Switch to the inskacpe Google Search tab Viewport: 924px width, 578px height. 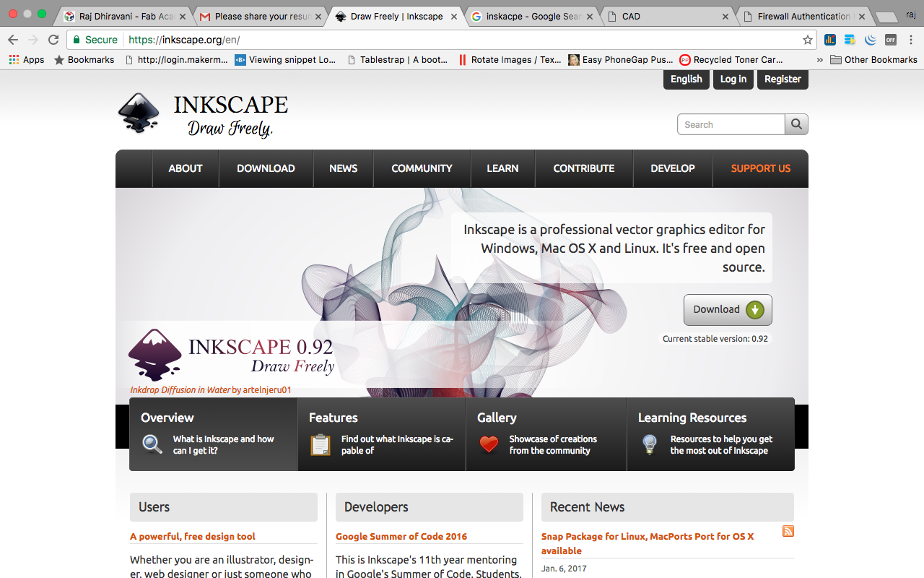533,16
